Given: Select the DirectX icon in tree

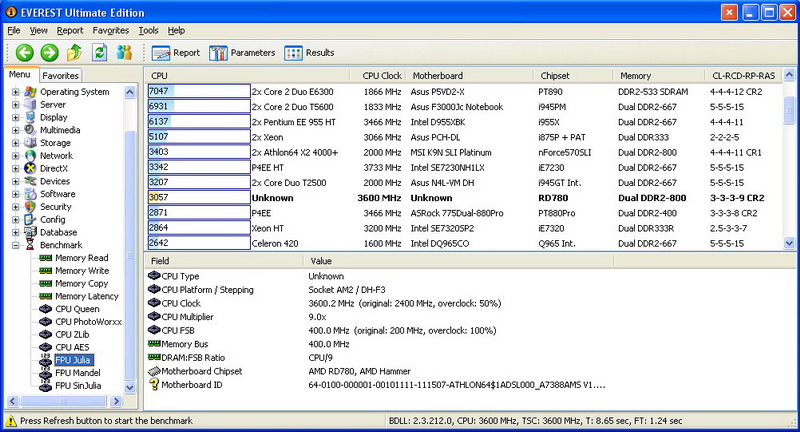Looking at the screenshot, I should point(31,168).
